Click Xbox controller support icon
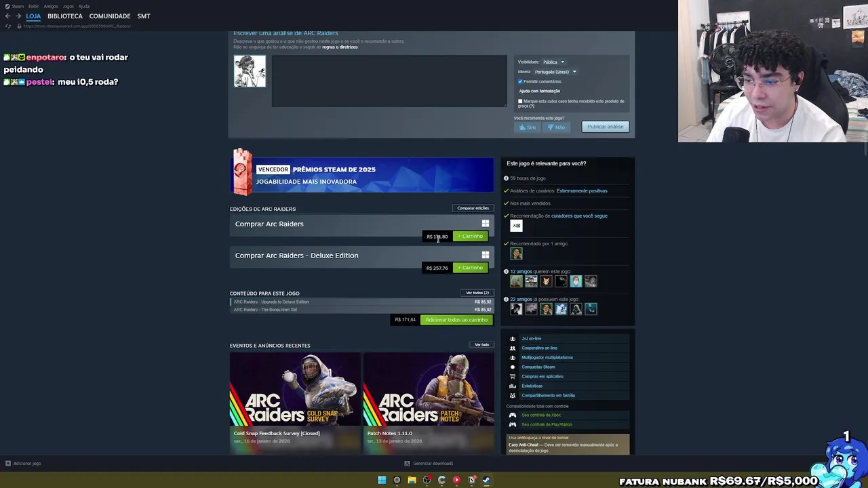 pyautogui.click(x=513, y=415)
